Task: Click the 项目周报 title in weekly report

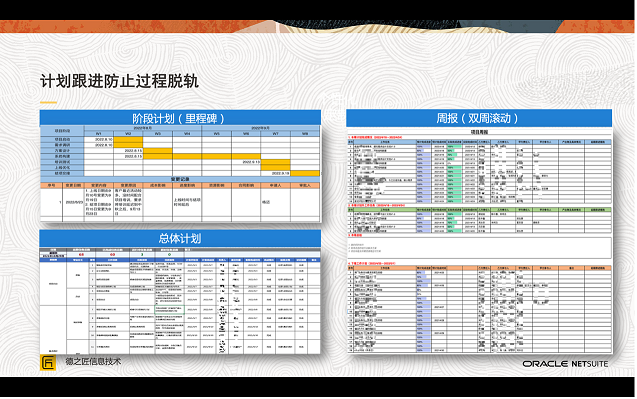Action: 479,132
